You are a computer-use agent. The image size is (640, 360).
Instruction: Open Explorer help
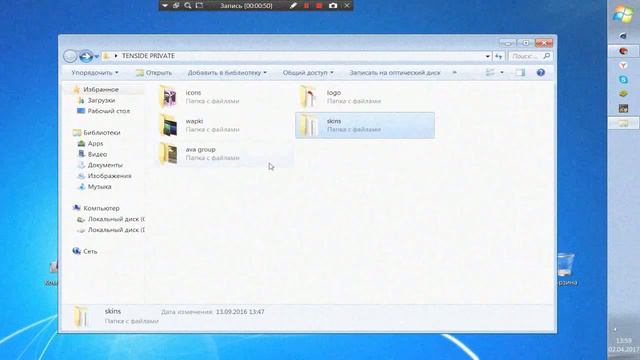tap(541, 73)
